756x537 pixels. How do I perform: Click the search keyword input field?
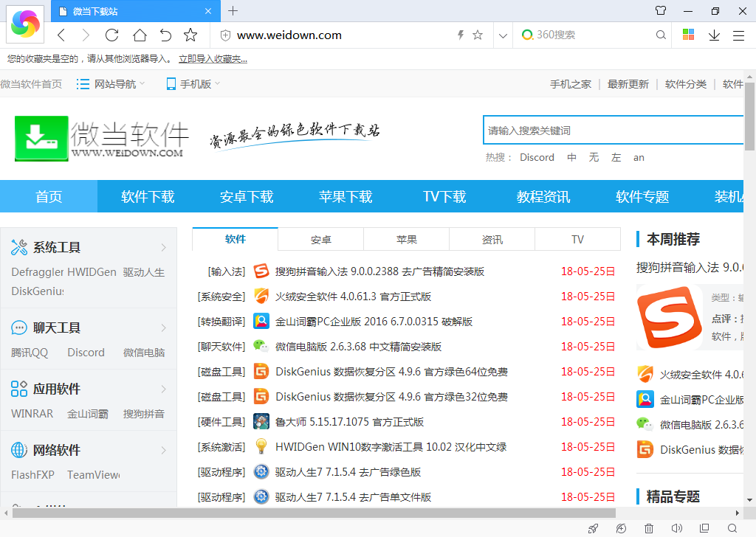(x=613, y=130)
